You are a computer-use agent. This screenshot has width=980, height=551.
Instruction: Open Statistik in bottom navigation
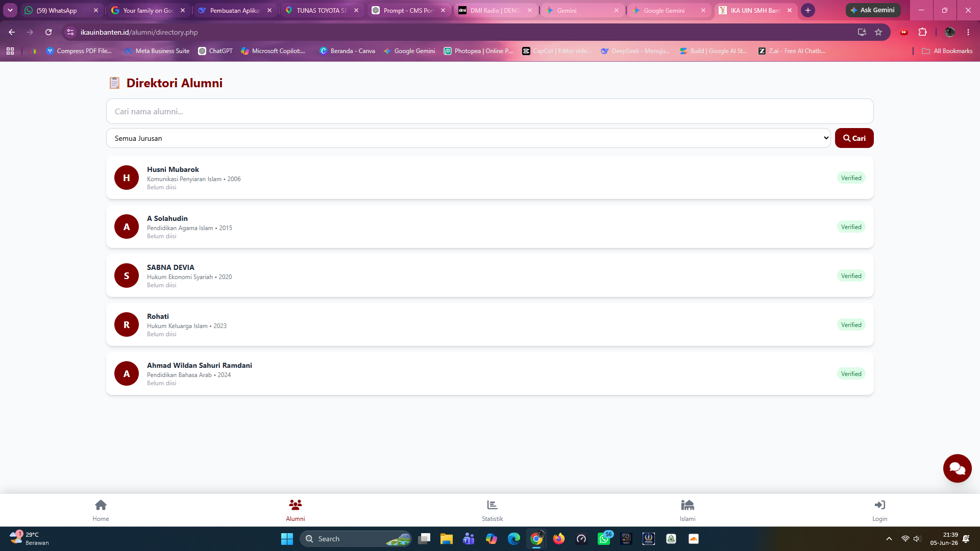pyautogui.click(x=492, y=510)
